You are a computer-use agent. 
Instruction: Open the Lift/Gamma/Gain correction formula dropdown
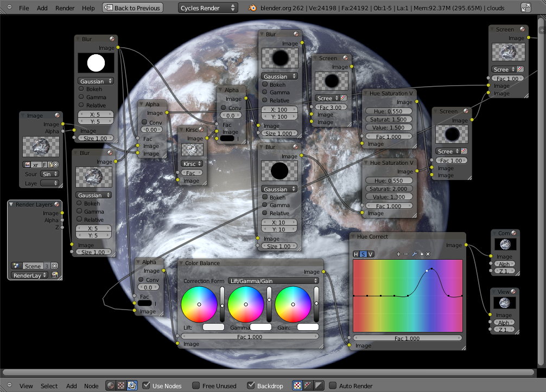274,281
